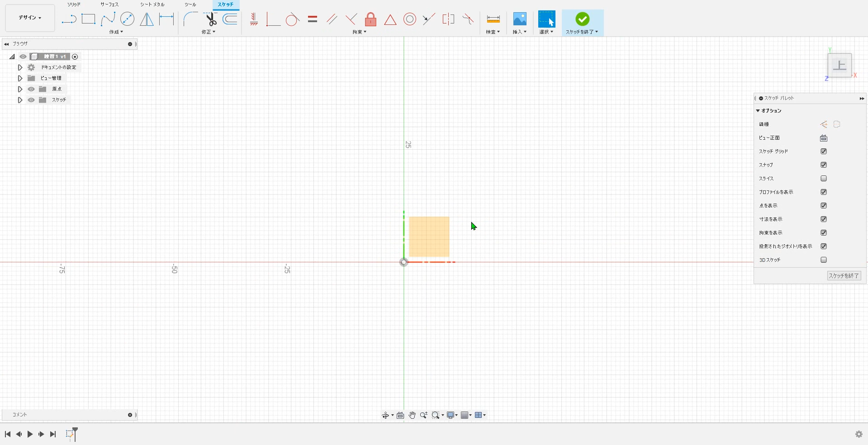The image size is (868, 445).
Task: Open the デザイン workspace dropdown
Action: click(x=30, y=18)
